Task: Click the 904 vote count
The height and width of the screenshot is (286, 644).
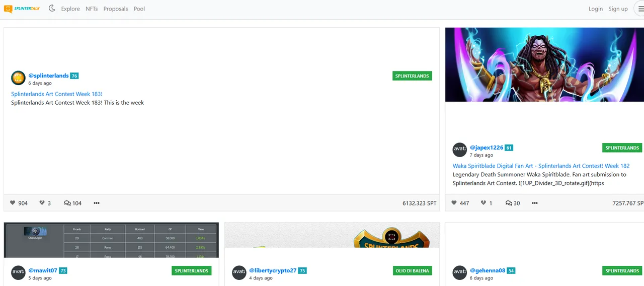Action: 23,203
